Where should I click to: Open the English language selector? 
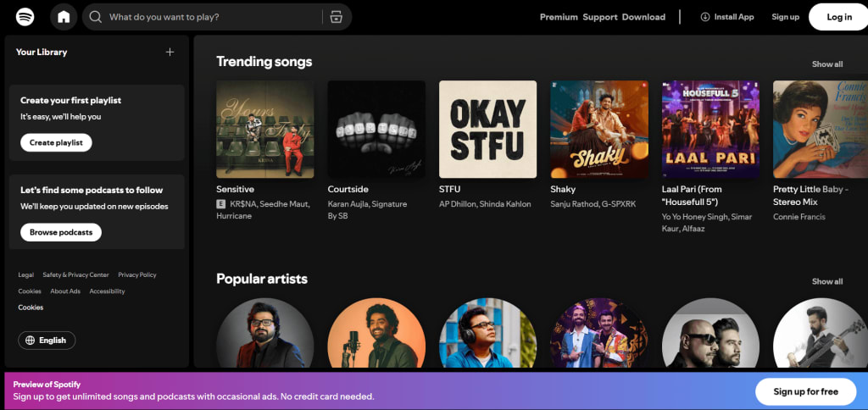47,341
